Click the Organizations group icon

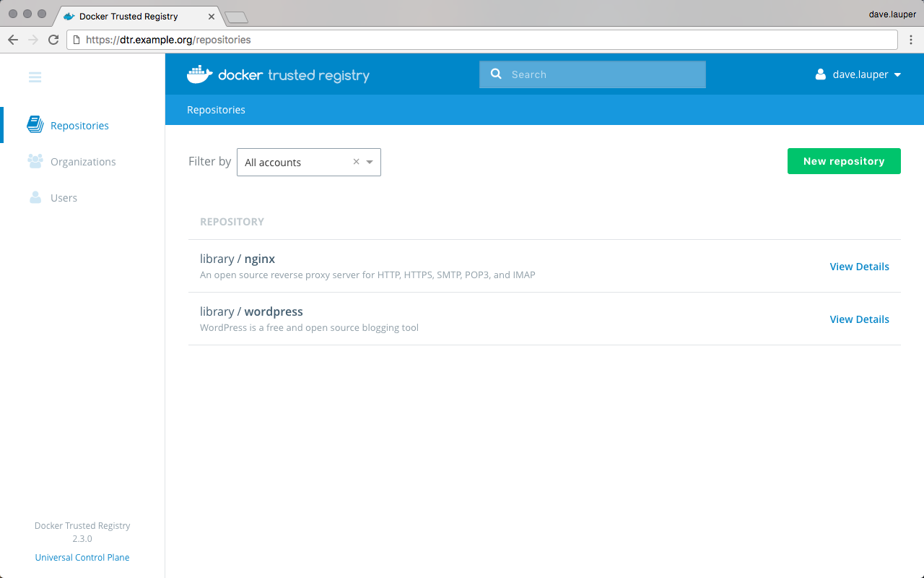click(x=35, y=161)
